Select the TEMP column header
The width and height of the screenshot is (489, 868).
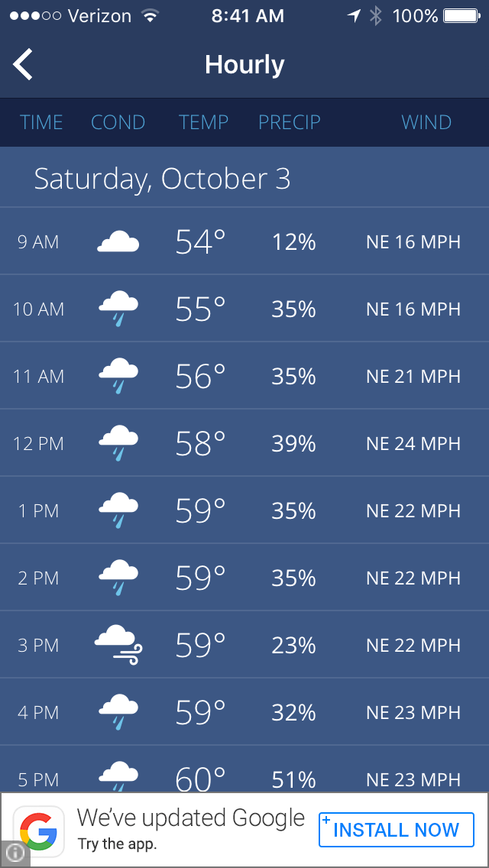[x=203, y=122]
